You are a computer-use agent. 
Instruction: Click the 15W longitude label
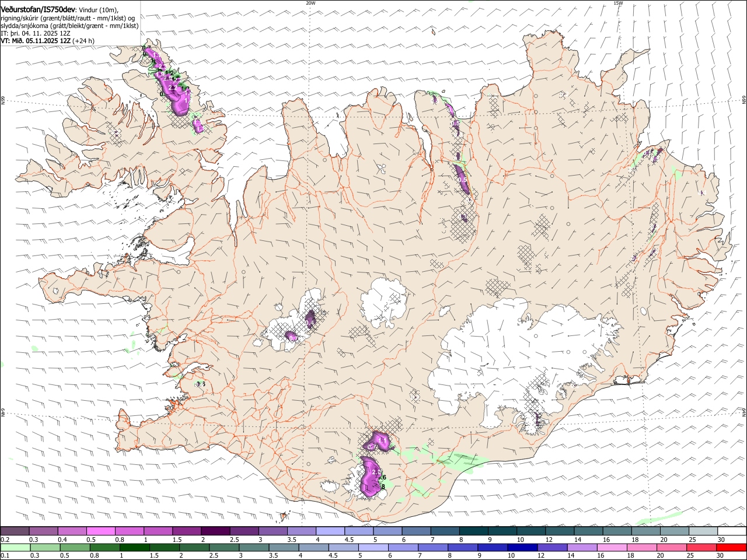point(618,3)
